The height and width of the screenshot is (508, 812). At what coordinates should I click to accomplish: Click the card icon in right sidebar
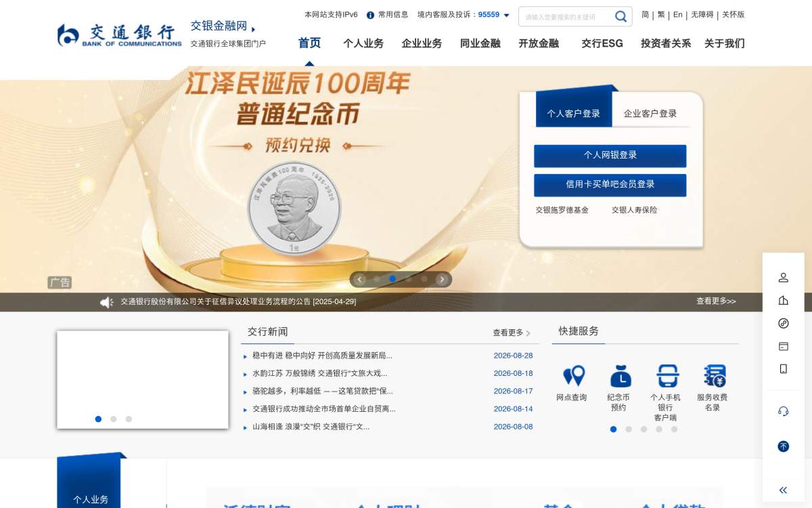pos(783,346)
